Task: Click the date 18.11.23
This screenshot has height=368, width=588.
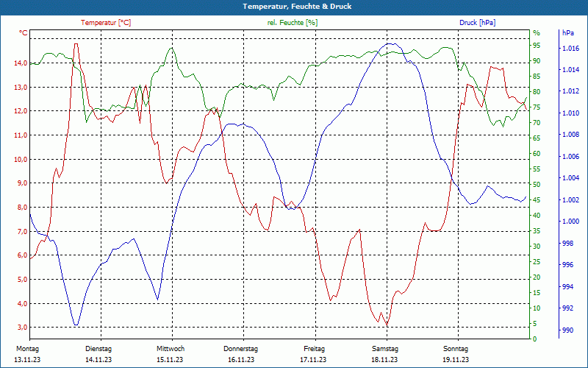Action: 384,360
